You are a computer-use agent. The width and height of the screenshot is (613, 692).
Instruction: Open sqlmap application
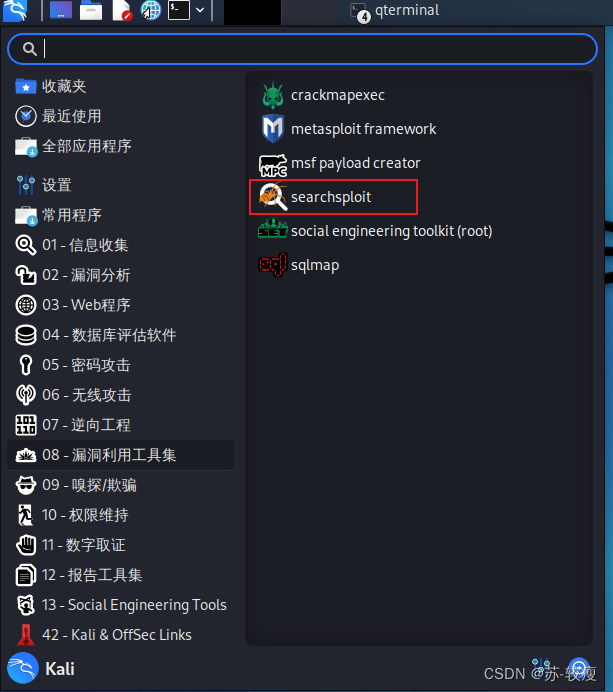(x=299, y=265)
